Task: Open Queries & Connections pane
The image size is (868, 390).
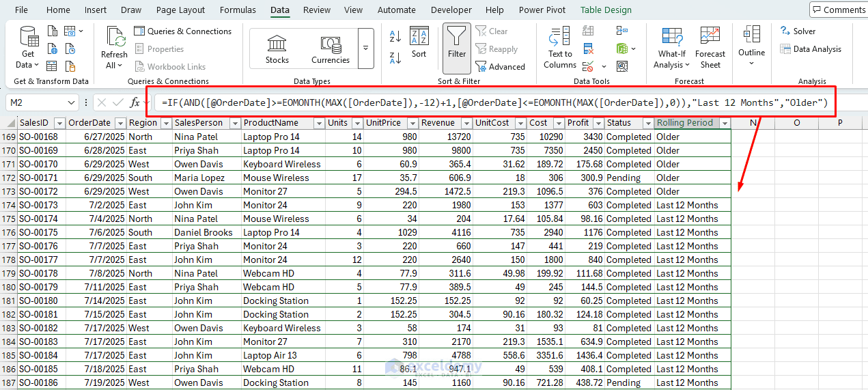Action: click(x=183, y=31)
